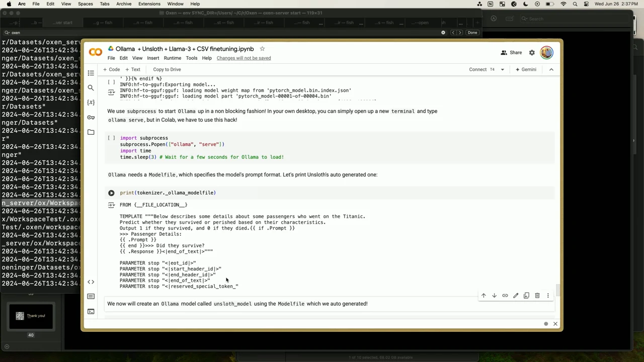Go to next match in terminal find bar
This screenshot has width=644, height=362.
coord(459,33)
